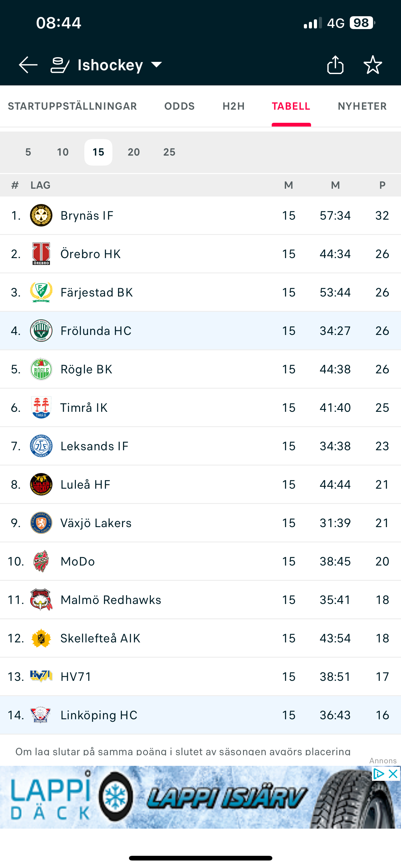Tap the Malmö Redhawks team logo
This screenshot has width=401, height=868.
(41, 600)
